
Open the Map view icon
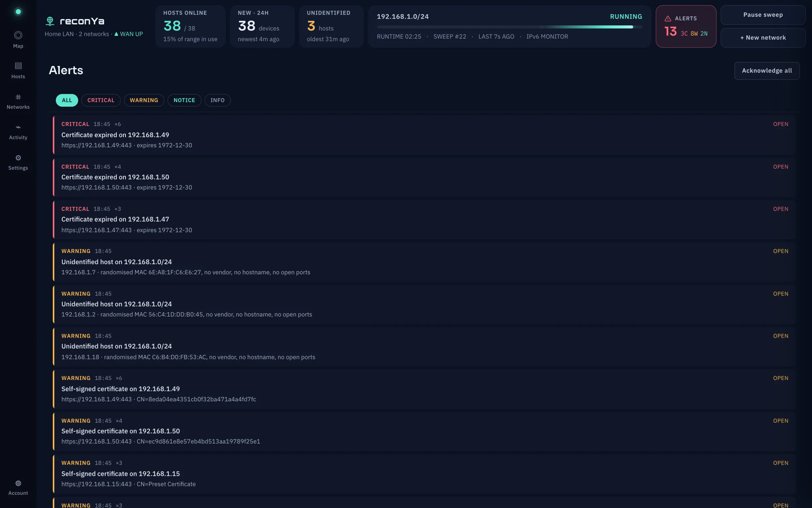click(18, 35)
